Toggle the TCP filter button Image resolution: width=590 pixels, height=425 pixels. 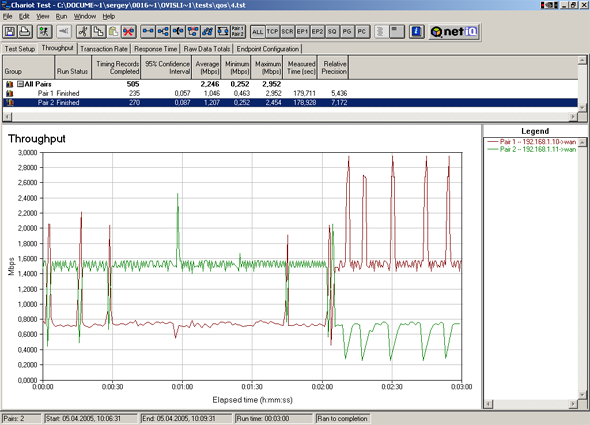pos(272,32)
